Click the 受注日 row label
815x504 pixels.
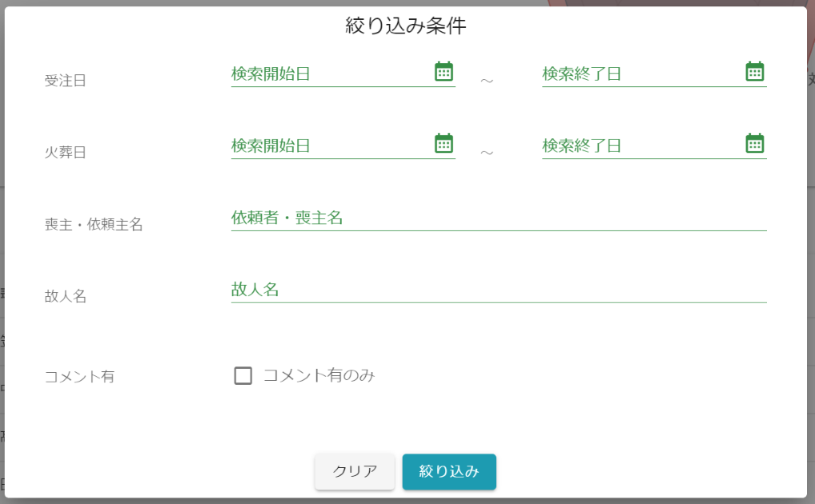(x=66, y=81)
